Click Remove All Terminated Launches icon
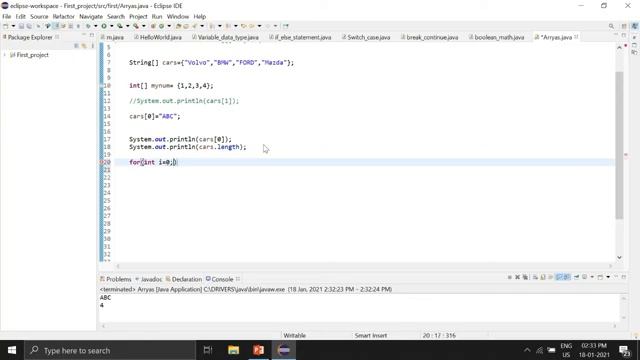 point(525,277)
